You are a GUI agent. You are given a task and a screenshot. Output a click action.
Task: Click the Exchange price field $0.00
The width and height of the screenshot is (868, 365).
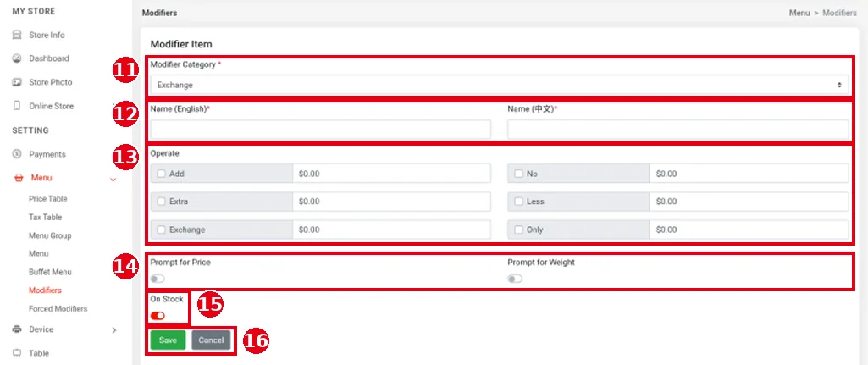click(391, 230)
